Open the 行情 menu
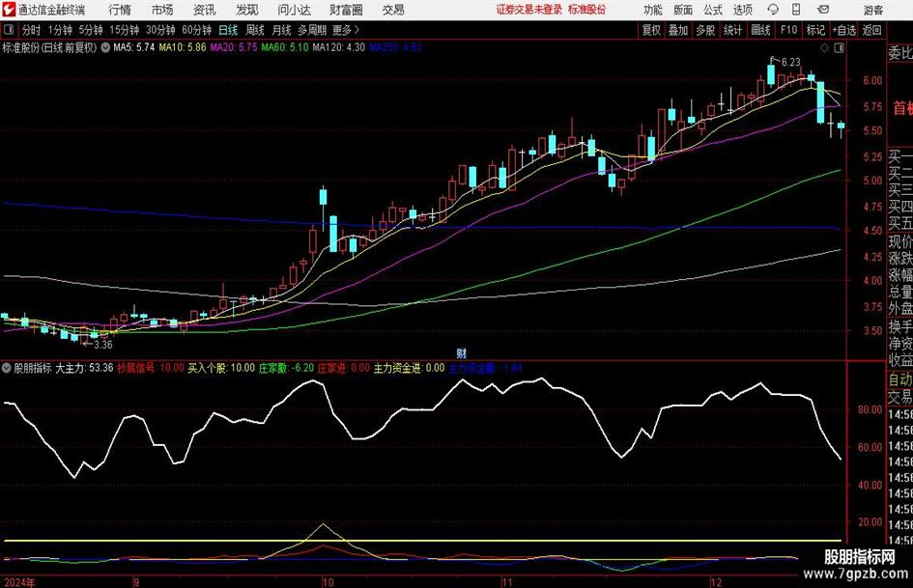Image resolution: width=913 pixels, height=588 pixels. 120,10
